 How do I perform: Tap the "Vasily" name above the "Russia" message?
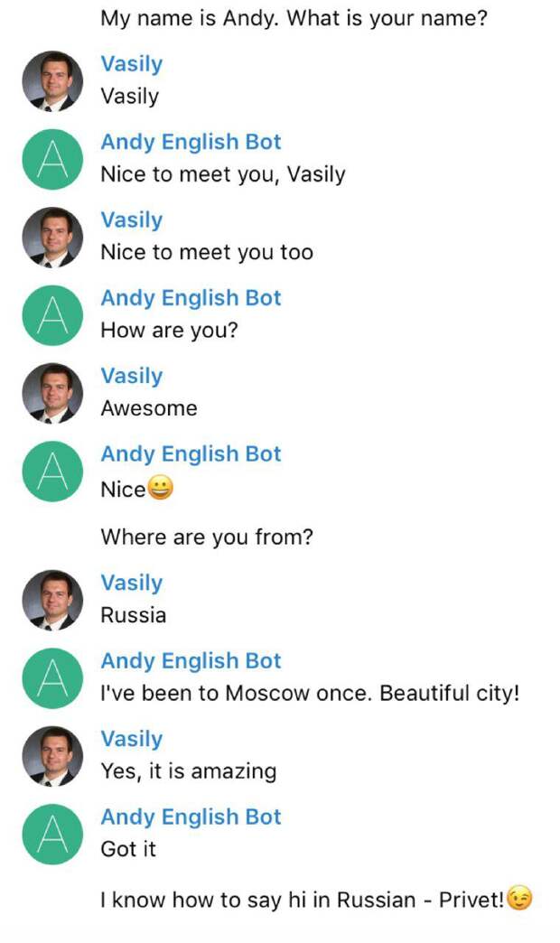click(x=132, y=583)
